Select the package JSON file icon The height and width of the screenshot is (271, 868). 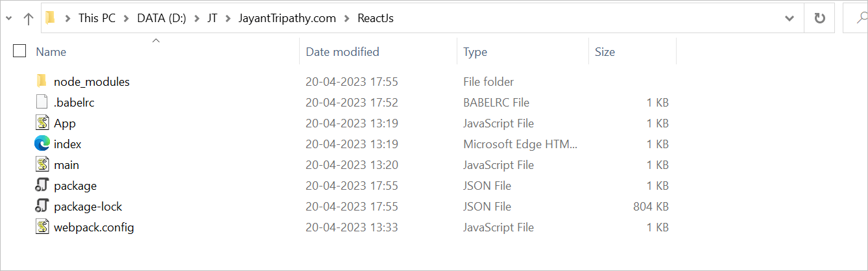42,185
